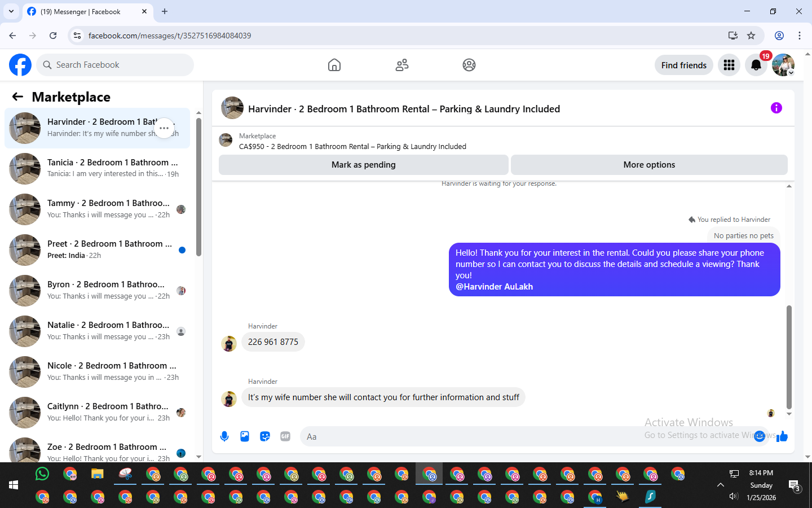Reload the page
This screenshot has height=508, width=812.
[x=53, y=36]
